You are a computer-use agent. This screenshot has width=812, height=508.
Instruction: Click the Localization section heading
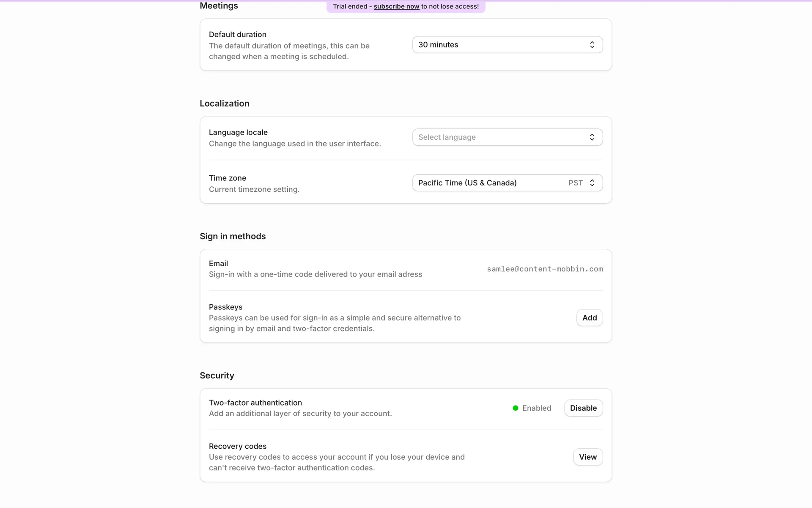click(x=225, y=104)
